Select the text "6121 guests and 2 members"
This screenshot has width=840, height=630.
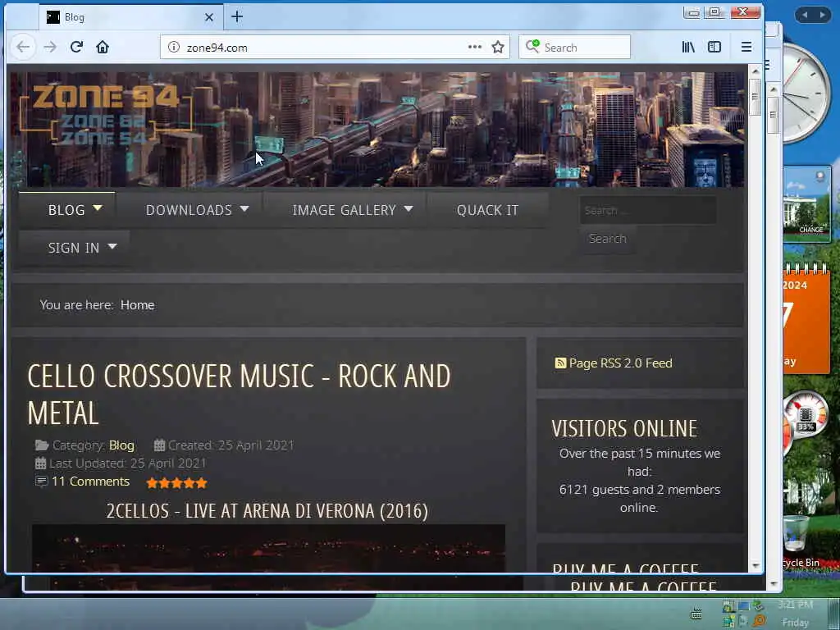point(640,490)
